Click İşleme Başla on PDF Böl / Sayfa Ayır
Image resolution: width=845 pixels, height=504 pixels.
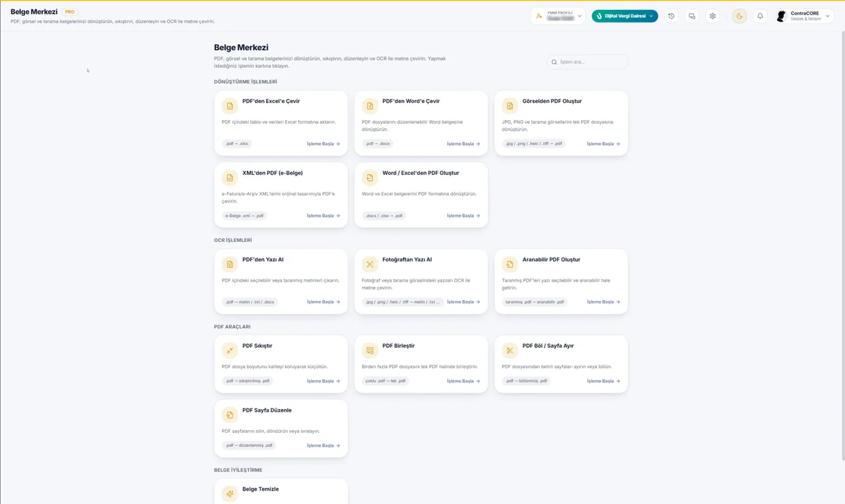pyautogui.click(x=603, y=381)
